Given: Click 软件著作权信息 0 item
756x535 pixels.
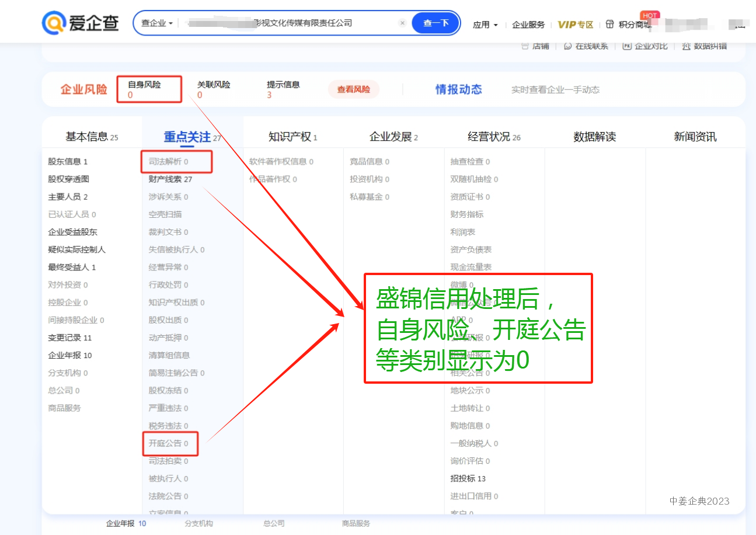Looking at the screenshot, I should click(x=281, y=162).
